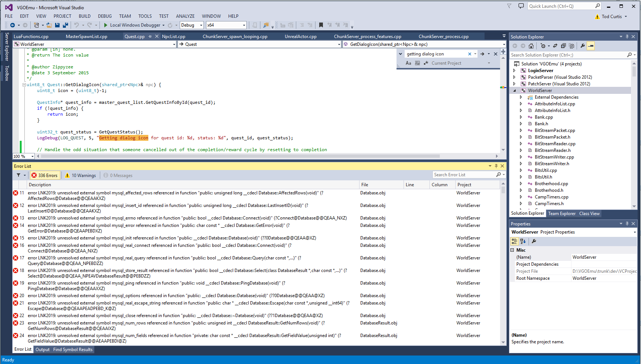Viewport: 641px width, 364px height.
Task: Open the x64 platform dropdown
Action: (x=226, y=25)
